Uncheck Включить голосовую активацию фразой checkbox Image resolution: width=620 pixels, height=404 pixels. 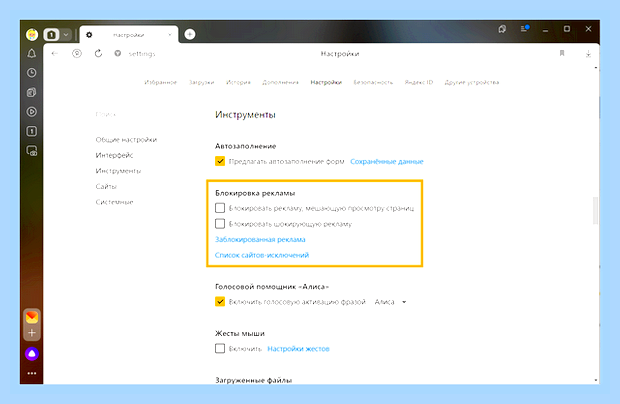click(x=220, y=302)
